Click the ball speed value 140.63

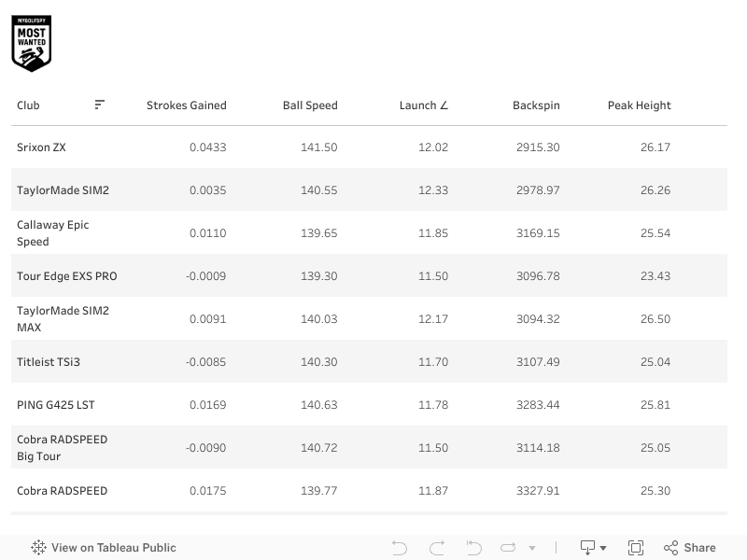[318, 405]
